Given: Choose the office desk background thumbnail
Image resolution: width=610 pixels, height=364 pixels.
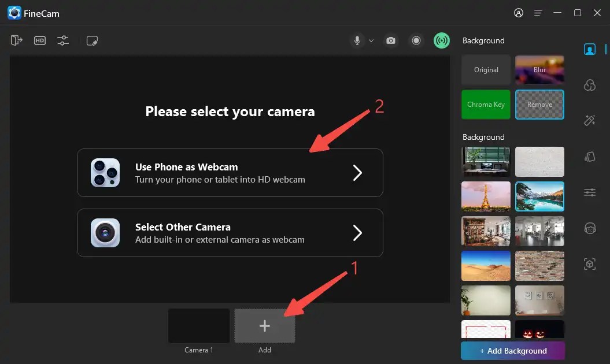Looking at the screenshot, I should click(x=486, y=162).
